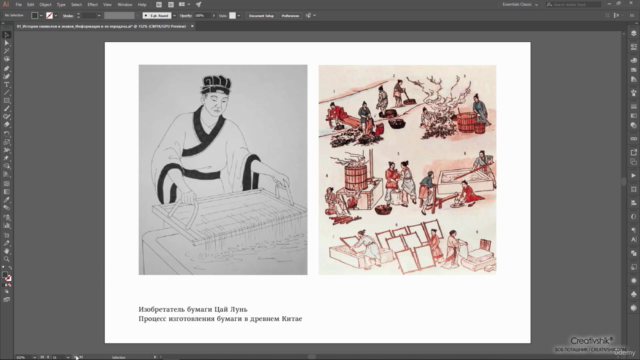This screenshot has height=360, width=640.
Task: Select the Shape Builder tool
Action: (7, 166)
